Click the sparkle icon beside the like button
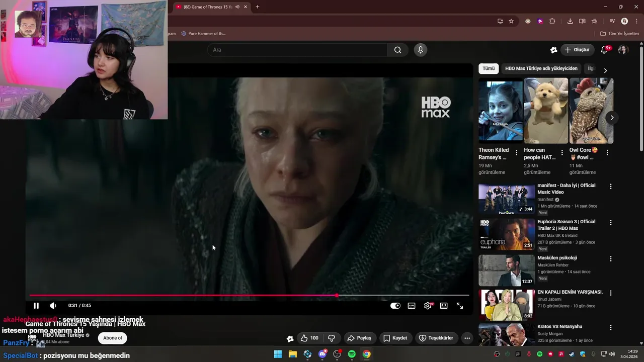 [x=290, y=338]
